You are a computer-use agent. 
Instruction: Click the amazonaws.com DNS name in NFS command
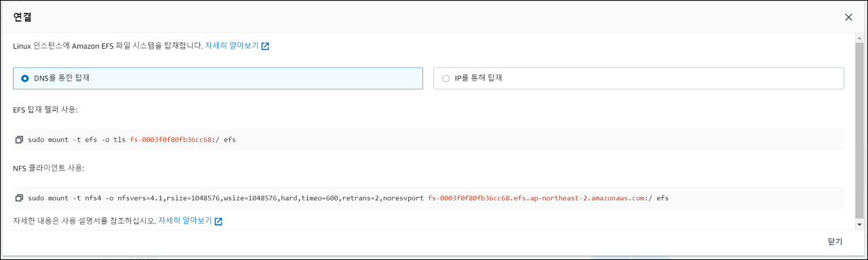(536, 198)
